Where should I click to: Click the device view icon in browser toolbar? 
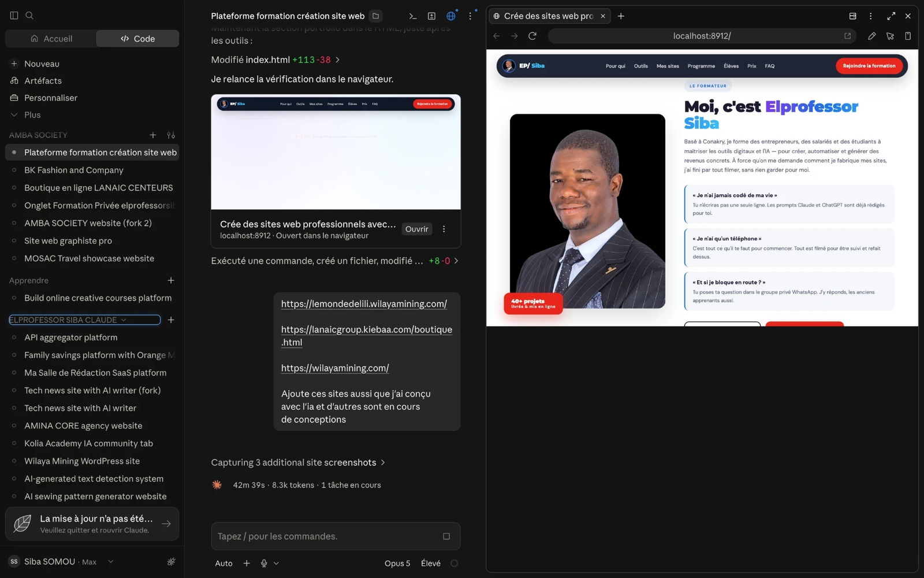coord(908,36)
